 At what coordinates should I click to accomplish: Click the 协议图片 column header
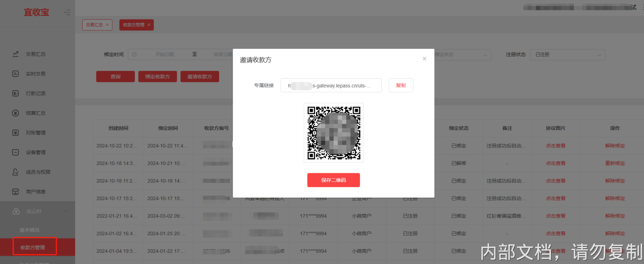tap(556, 128)
